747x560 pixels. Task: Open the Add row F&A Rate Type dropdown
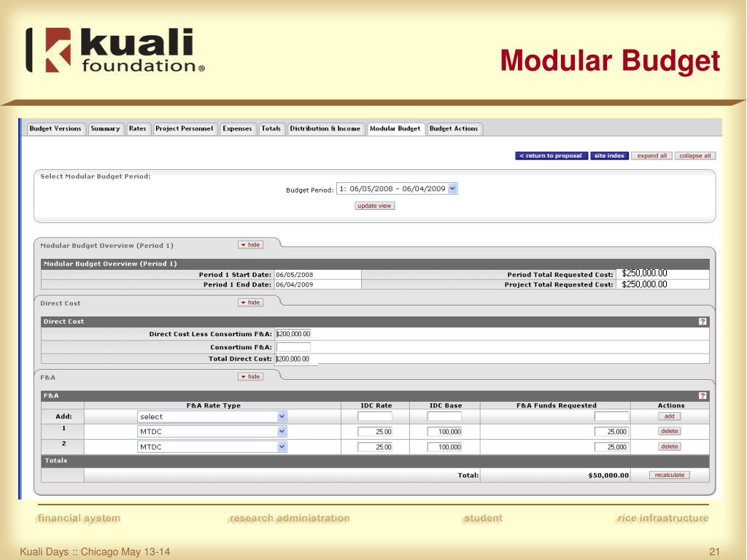point(212,416)
